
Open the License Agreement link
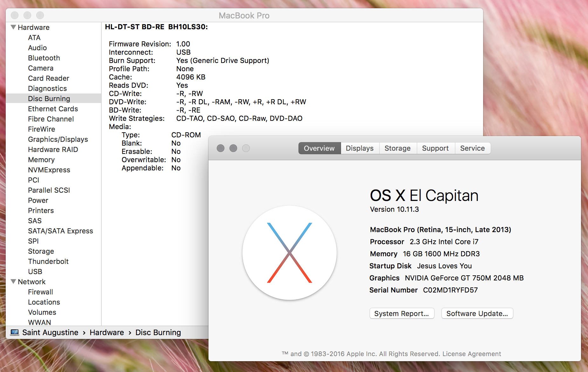click(472, 354)
